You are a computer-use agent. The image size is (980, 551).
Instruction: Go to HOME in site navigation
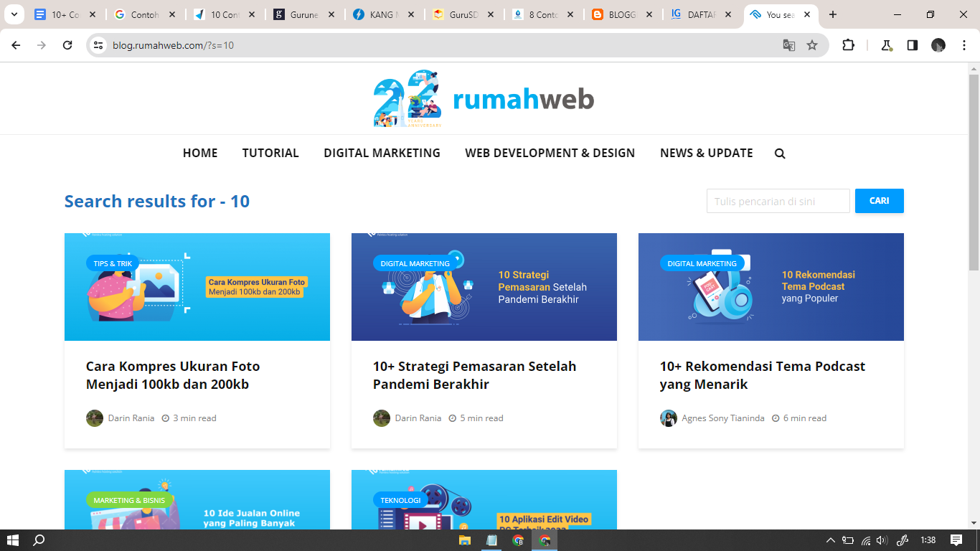pyautogui.click(x=200, y=153)
